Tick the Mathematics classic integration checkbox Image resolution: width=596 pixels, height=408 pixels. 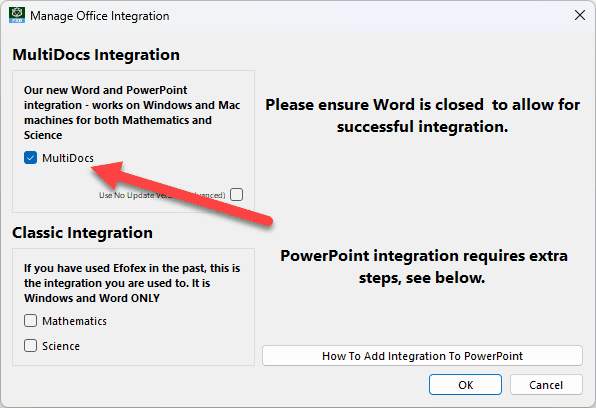pos(30,321)
